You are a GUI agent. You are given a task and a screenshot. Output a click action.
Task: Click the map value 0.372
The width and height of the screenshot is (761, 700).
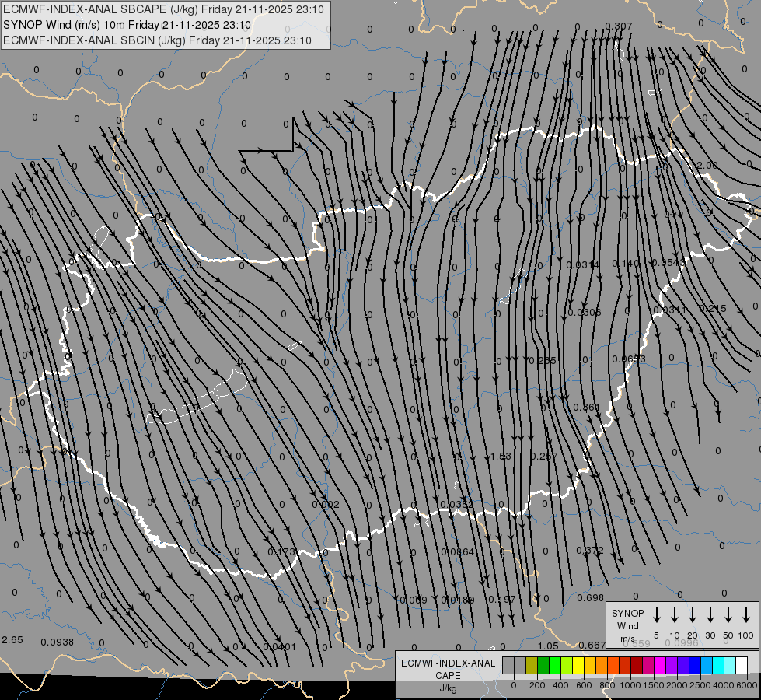[590, 551]
